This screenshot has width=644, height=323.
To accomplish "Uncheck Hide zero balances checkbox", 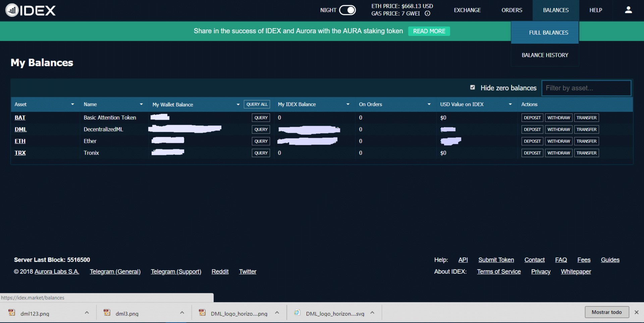I will 472,87.
